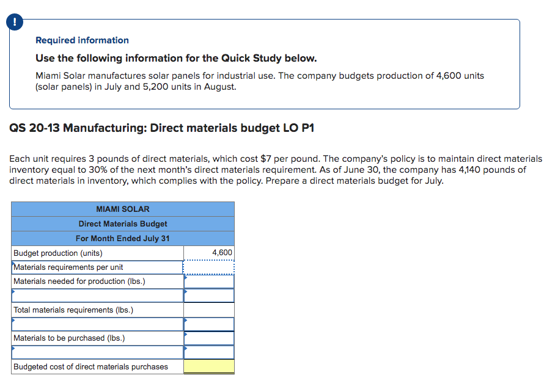
Task: Click the QS 20-13 Manufacturing heading
Action: click(162, 128)
